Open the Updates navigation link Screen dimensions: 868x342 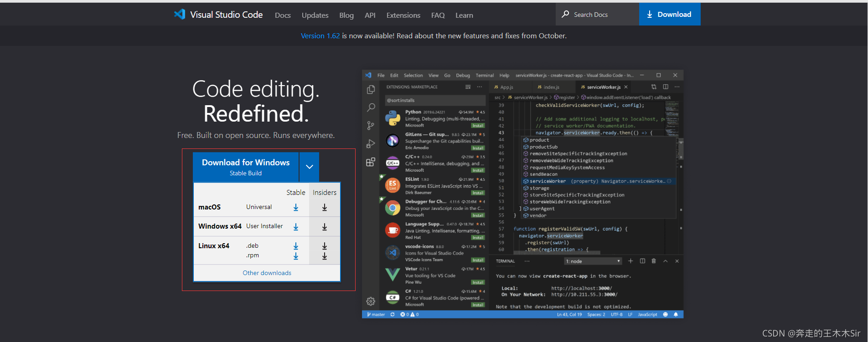(315, 15)
